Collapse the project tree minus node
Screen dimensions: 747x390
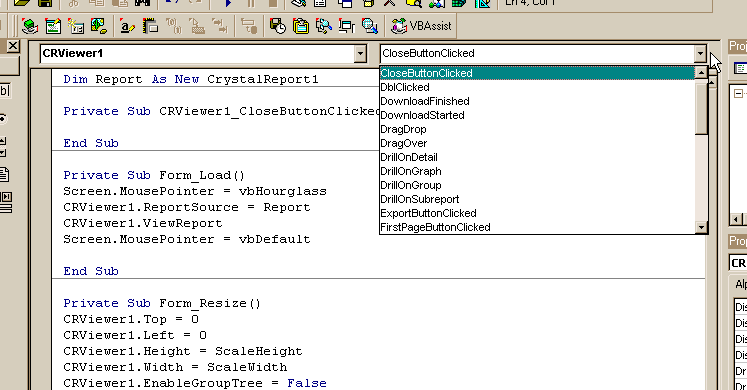[738, 93]
